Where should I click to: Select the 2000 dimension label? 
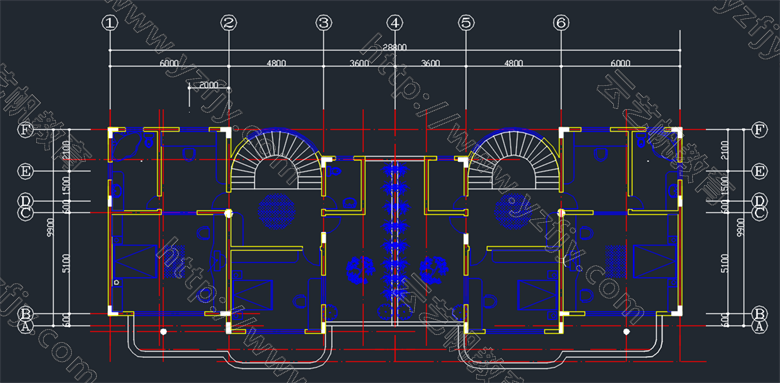[x=208, y=85]
